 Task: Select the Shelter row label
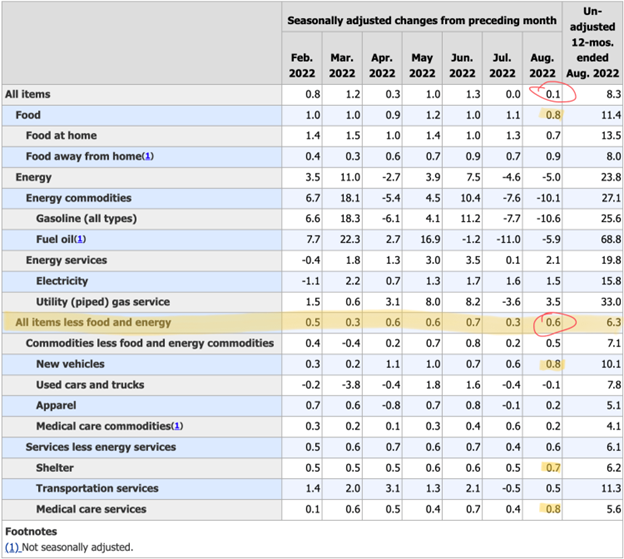click(x=55, y=468)
